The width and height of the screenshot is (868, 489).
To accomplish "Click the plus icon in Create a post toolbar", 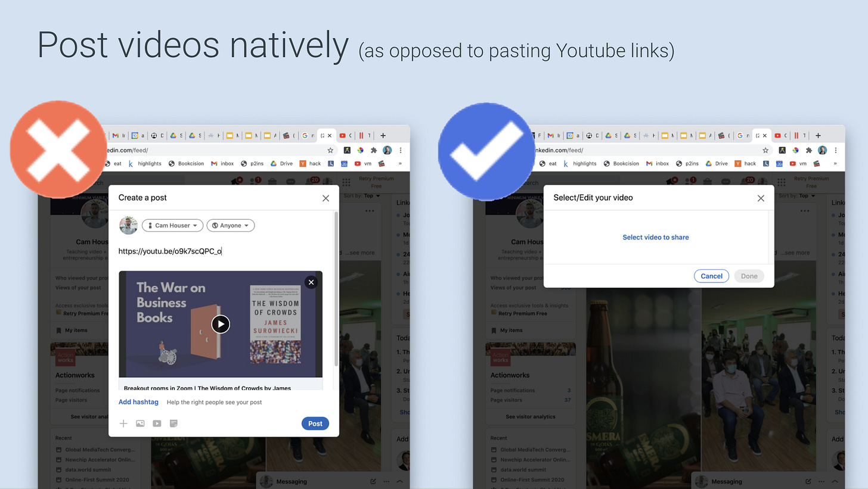I will point(123,423).
